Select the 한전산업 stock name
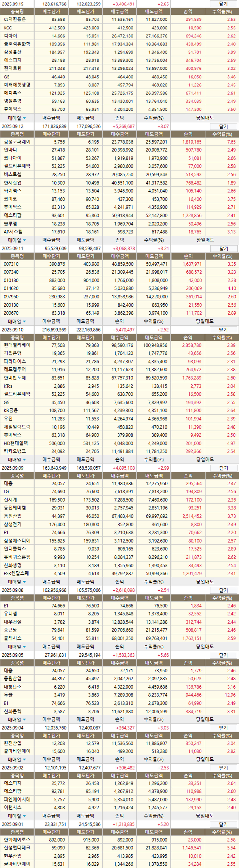This screenshot has width=239, height=868. 13,743
